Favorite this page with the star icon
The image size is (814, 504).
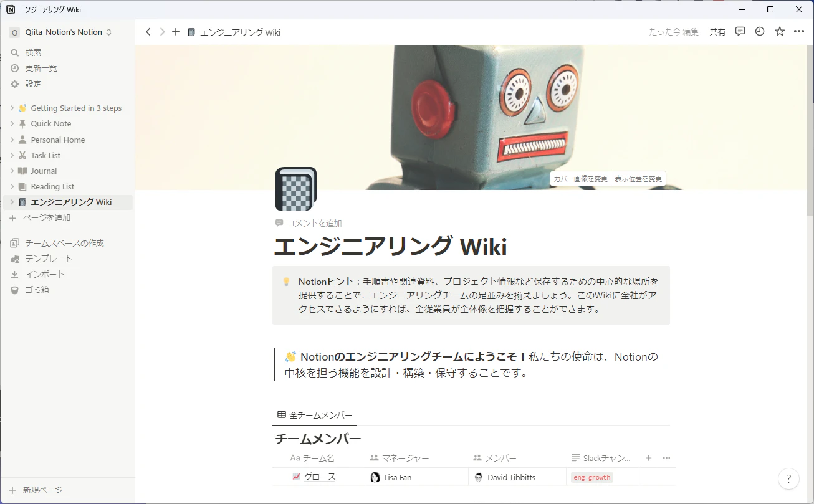(780, 31)
